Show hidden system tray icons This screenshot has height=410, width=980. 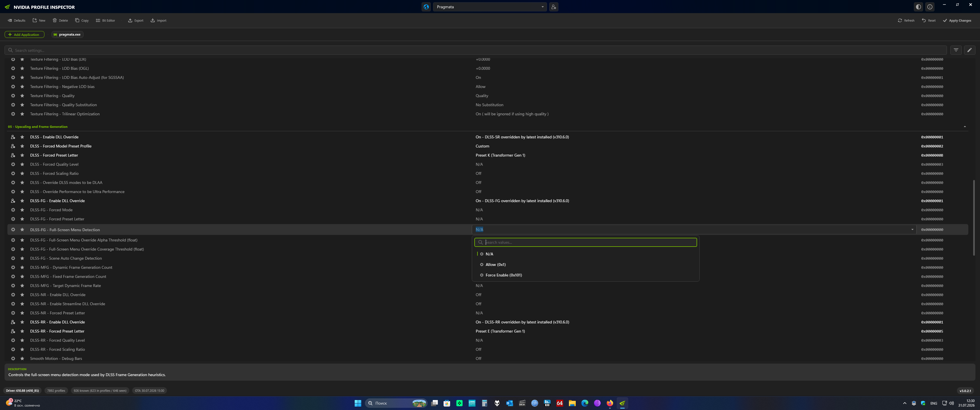904,403
